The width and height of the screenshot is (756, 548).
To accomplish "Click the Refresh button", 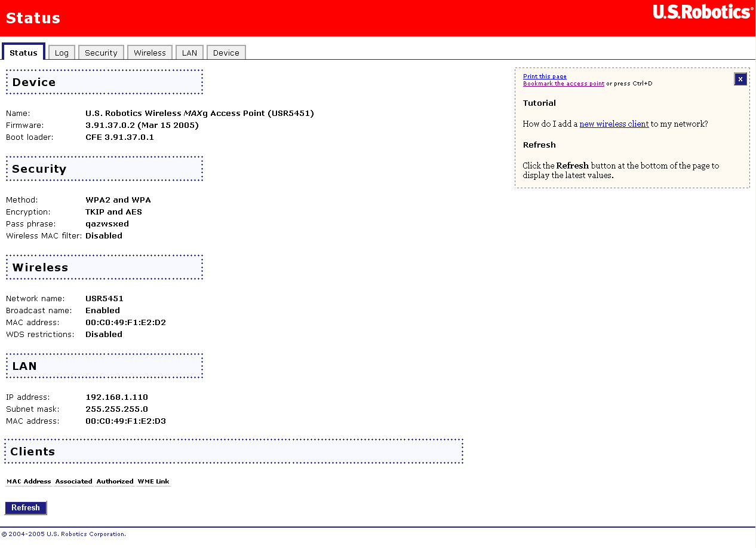I will (x=26, y=508).
